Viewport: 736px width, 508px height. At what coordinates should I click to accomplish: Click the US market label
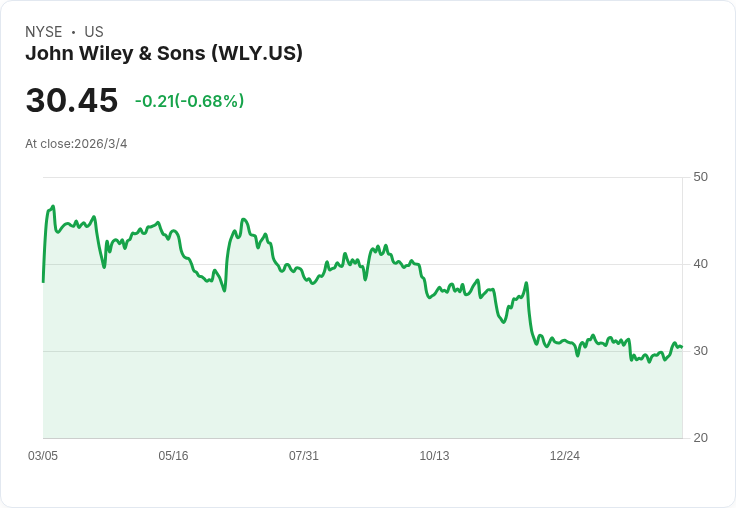click(94, 32)
